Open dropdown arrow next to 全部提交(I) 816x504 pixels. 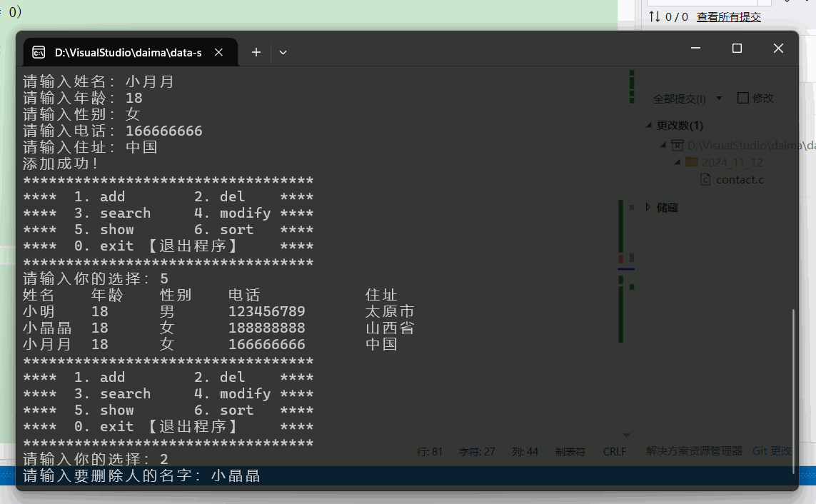[719, 98]
